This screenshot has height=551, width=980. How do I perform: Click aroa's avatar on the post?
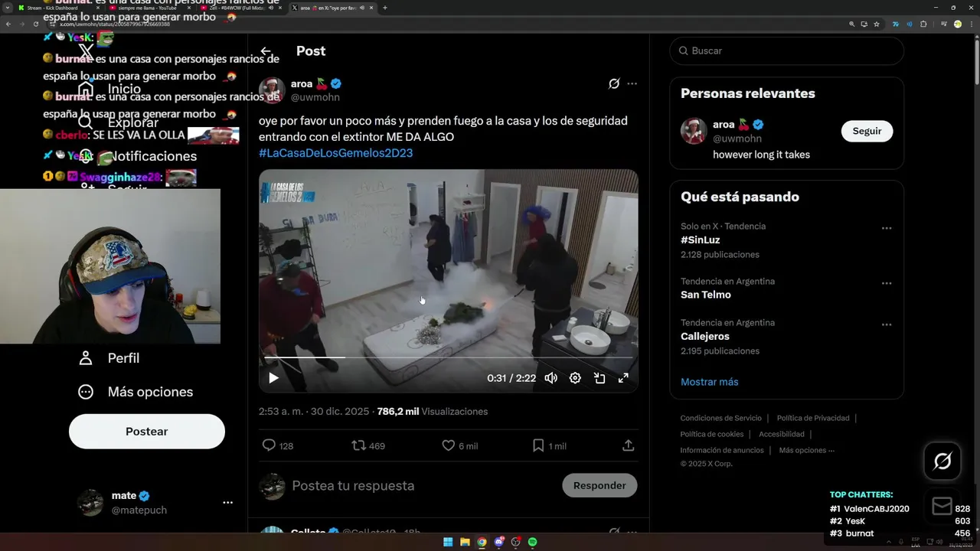pos(272,90)
